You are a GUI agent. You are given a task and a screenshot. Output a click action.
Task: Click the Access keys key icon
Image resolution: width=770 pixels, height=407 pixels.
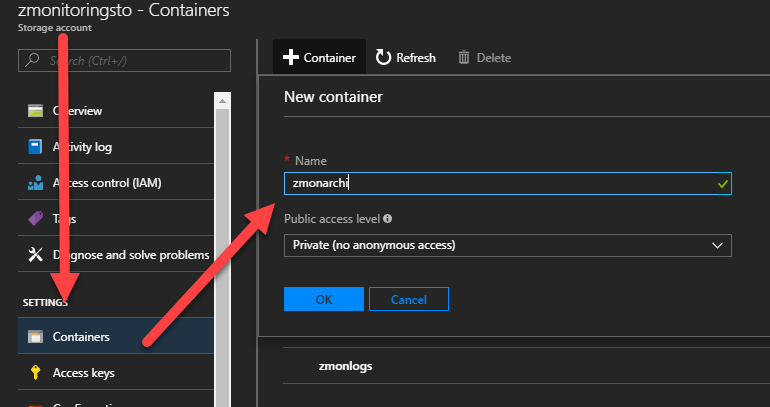click(35, 373)
